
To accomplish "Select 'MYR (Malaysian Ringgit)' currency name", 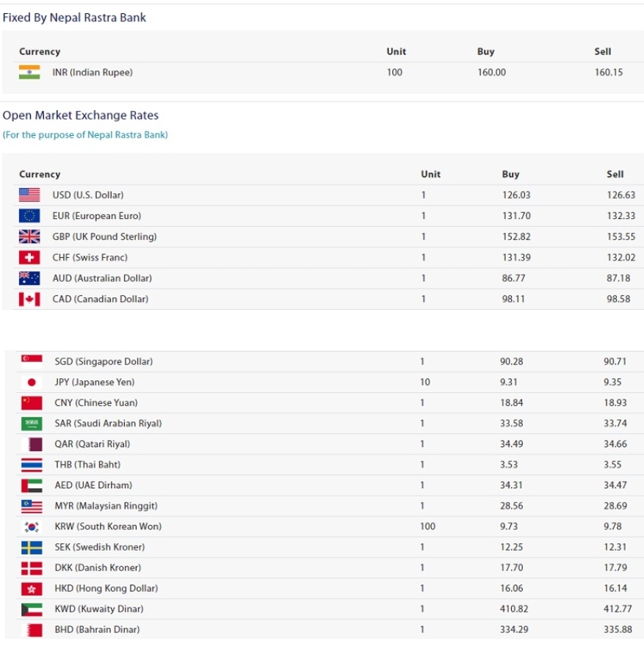I will tap(106, 506).
